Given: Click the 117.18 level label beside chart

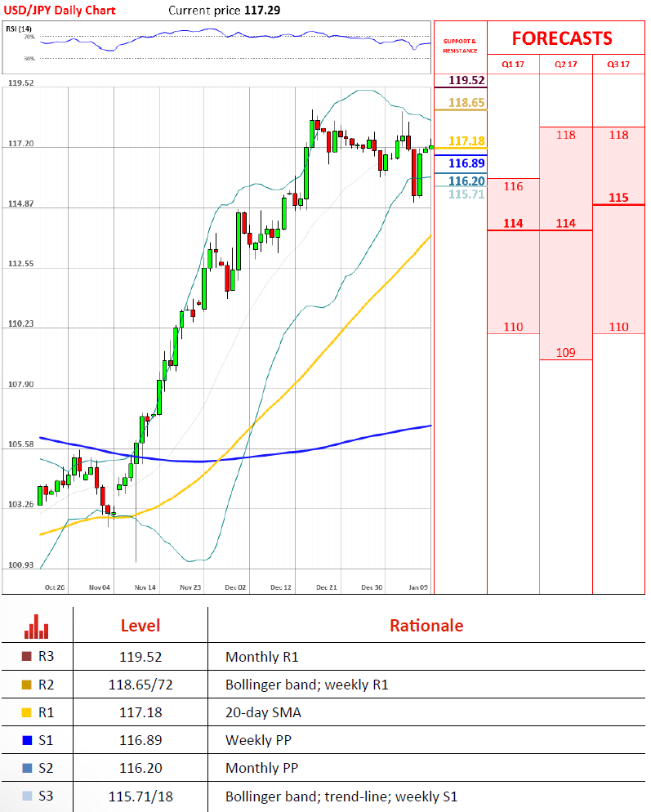Looking at the screenshot, I should point(466,141).
